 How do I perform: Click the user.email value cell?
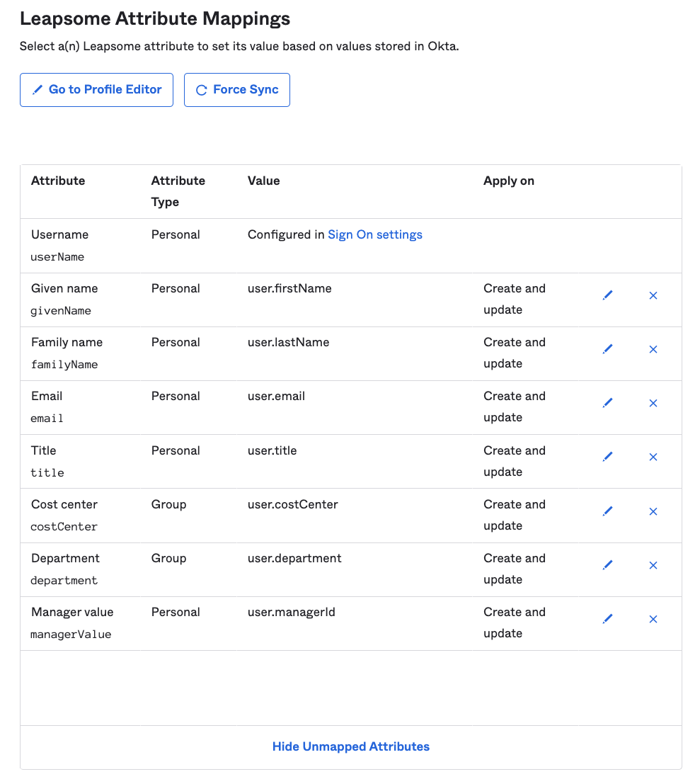(277, 396)
